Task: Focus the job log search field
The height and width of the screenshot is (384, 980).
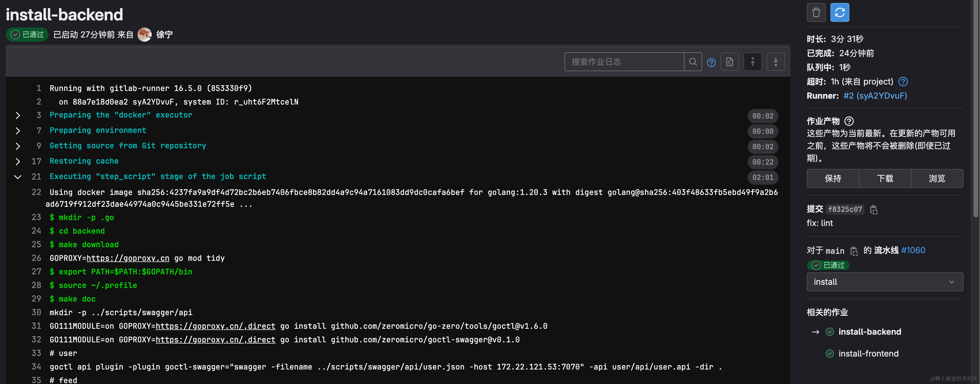Action: click(624, 62)
